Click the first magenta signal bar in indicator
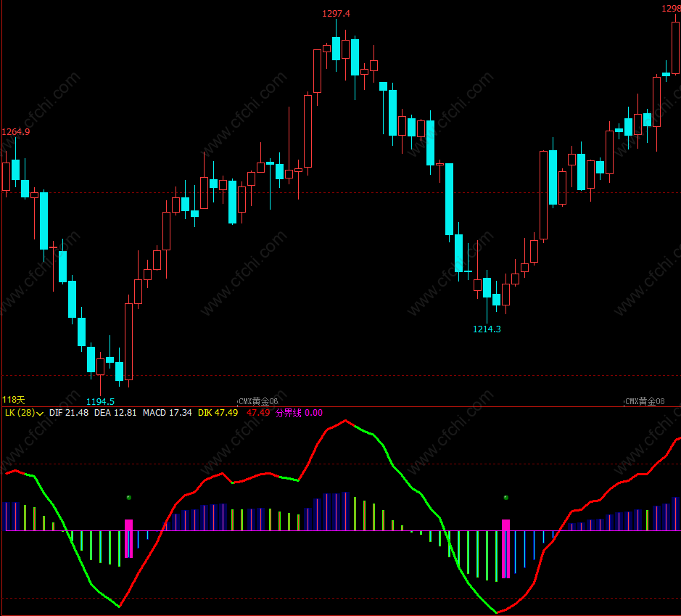681x616 pixels. [128, 538]
